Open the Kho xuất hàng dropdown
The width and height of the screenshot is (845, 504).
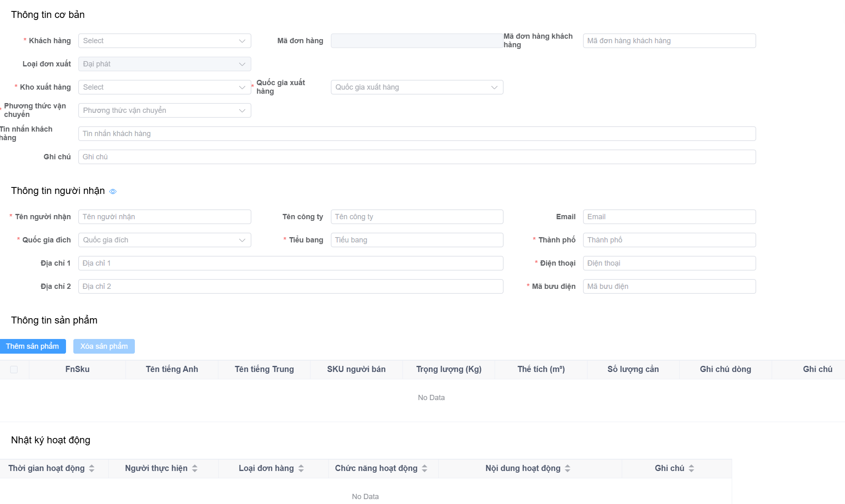click(x=164, y=87)
